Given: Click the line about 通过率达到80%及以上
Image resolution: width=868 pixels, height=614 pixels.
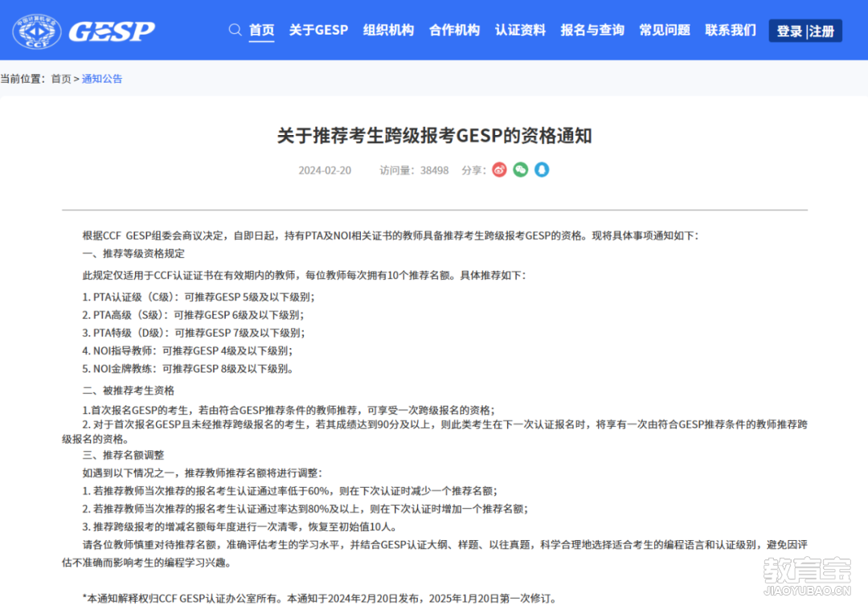Looking at the screenshot, I should tap(305, 509).
